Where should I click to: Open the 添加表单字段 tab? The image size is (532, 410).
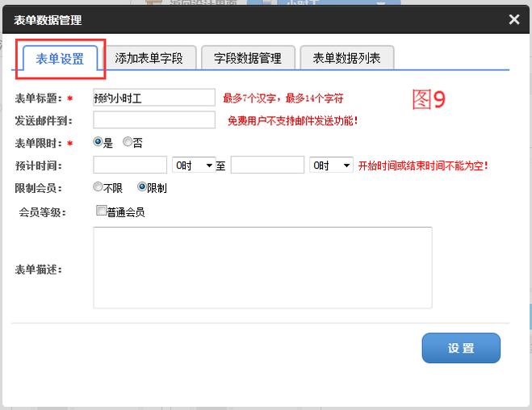point(149,58)
